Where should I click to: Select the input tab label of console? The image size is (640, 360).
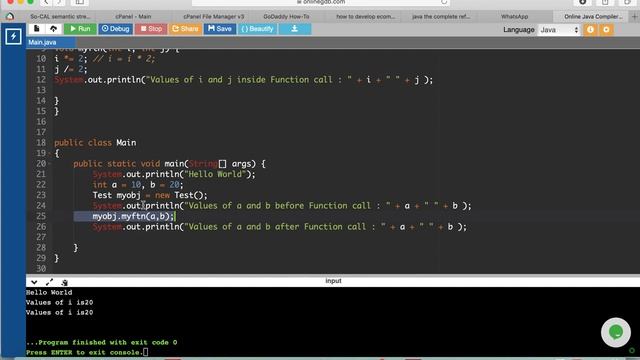click(333, 281)
